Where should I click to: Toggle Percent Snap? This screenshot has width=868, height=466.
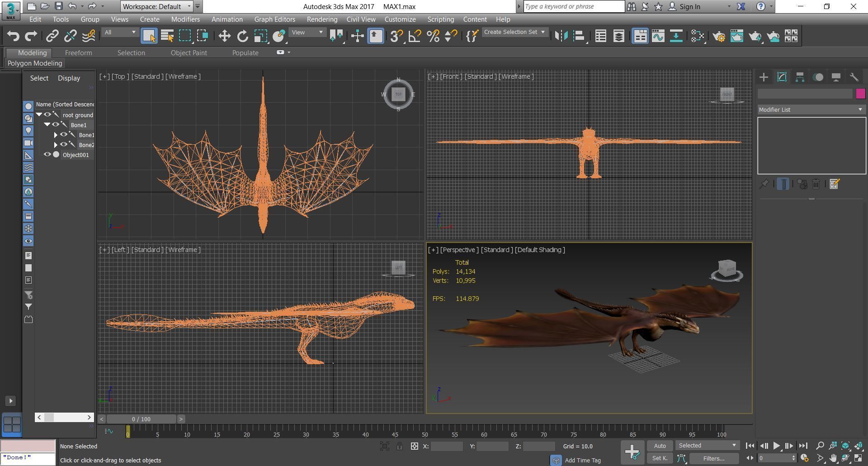(433, 36)
